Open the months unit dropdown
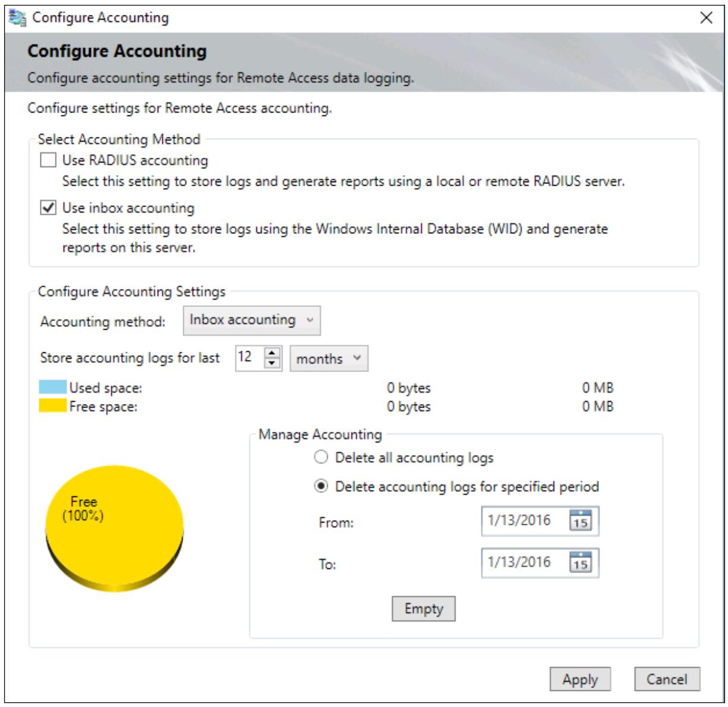 pos(329,359)
